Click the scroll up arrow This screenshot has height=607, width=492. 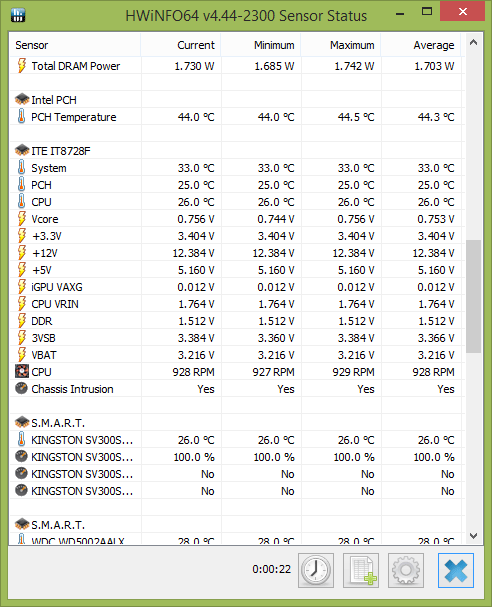coord(473,42)
